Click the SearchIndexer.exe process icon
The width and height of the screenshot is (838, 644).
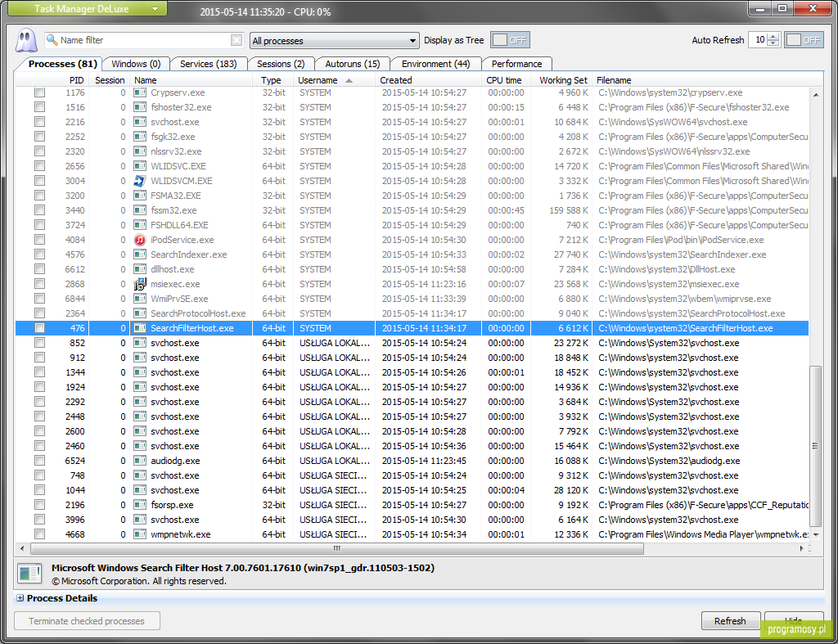coord(140,254)
